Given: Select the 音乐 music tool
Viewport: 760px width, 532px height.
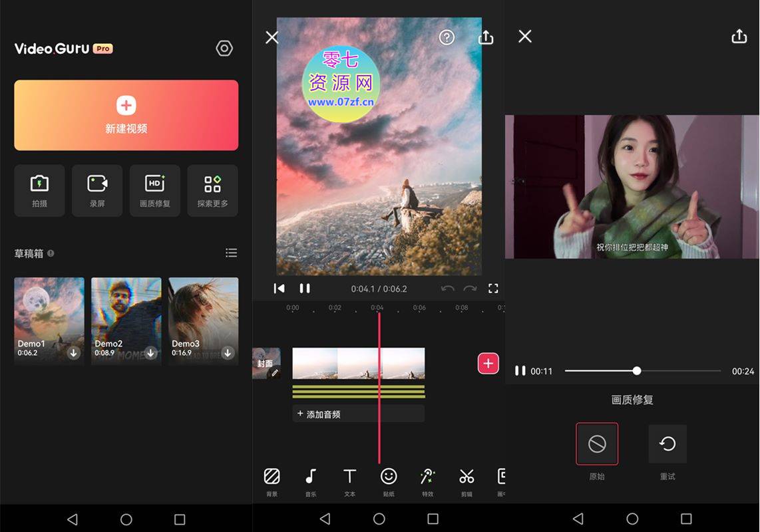Looking at the screenshot, I should (x=311, y=480).
